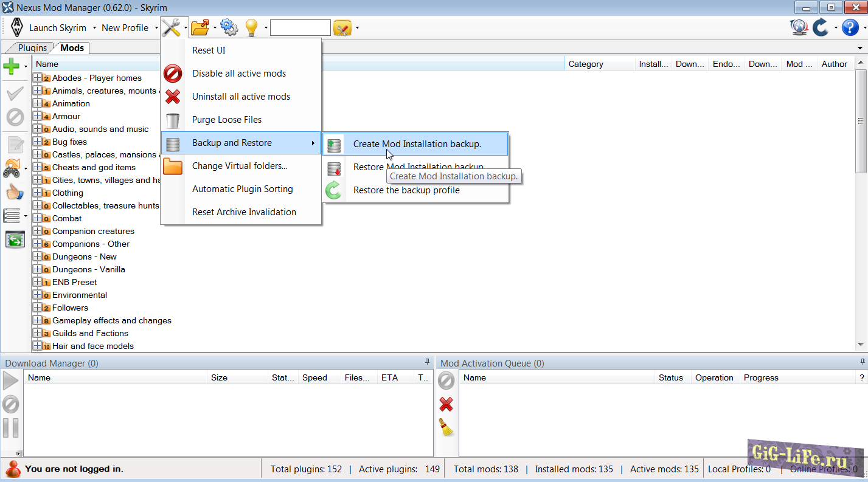Expand the ENB Preset category node
This screenshot has width=868, height=482.
[37, 282]
